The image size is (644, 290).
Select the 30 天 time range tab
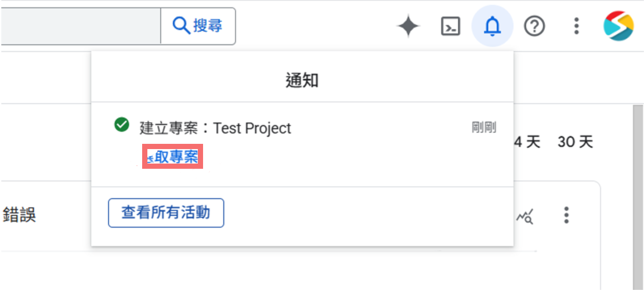(575, 142)
